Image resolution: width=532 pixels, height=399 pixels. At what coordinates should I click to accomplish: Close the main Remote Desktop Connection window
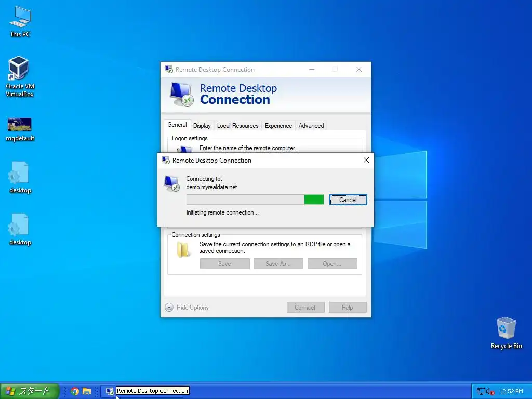click(359, 69)
